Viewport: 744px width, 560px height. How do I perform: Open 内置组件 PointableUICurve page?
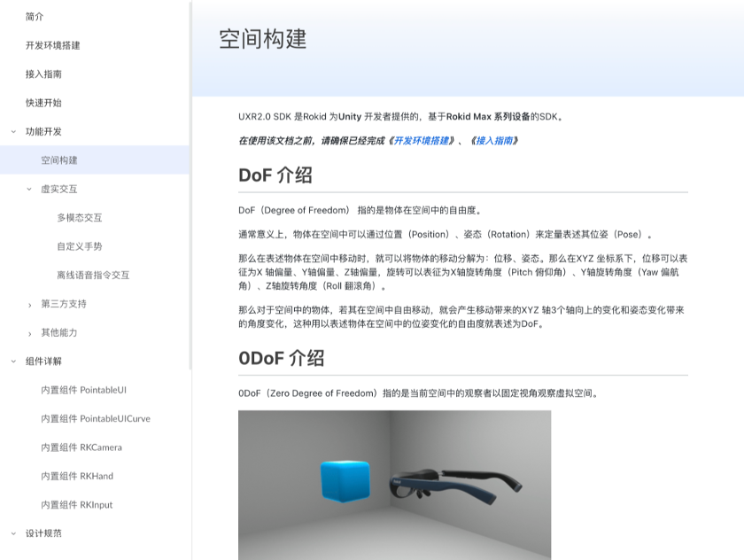click(x=96, y=418)
